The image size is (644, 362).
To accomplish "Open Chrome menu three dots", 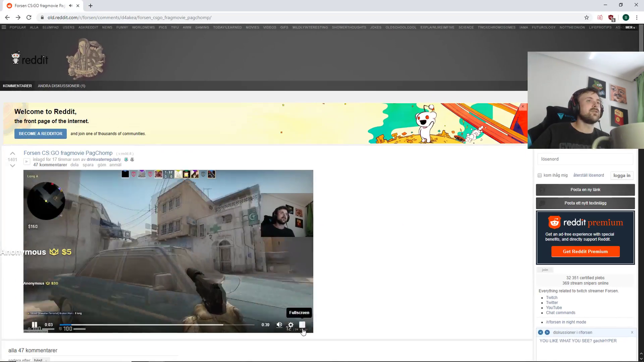I will click(637, 17).
